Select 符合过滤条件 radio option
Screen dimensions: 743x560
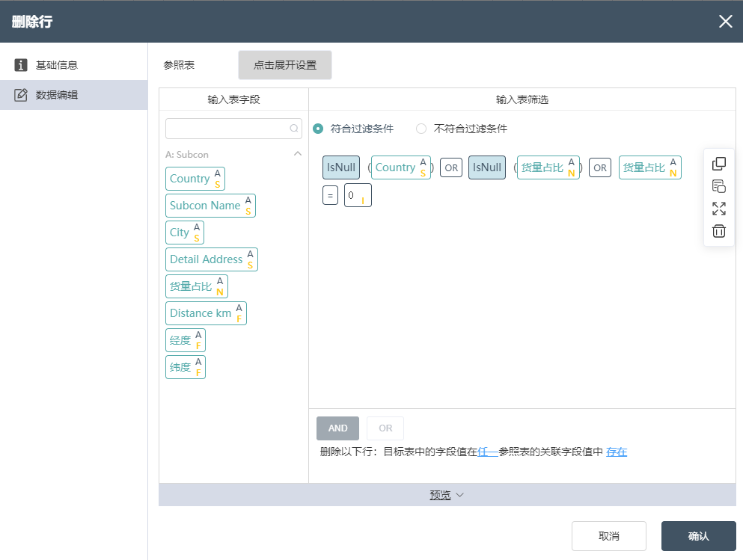pos(318,129)
